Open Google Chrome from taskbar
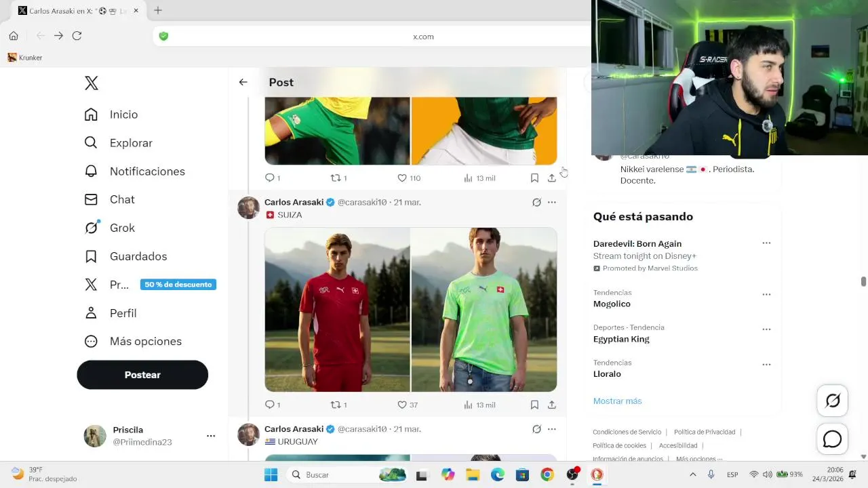Image resolution: width=868 pixels, height=488 pixels. 547,474
